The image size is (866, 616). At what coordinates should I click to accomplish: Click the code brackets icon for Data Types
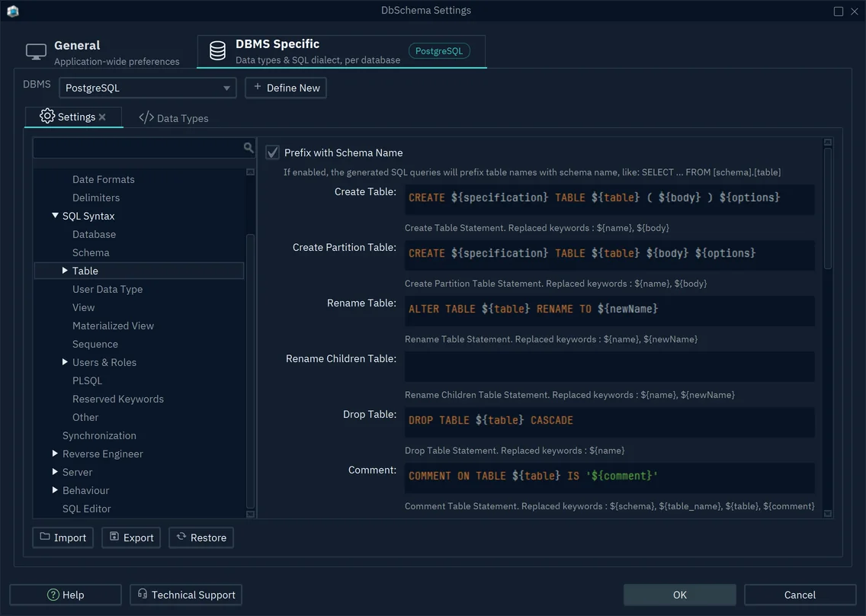146,117
